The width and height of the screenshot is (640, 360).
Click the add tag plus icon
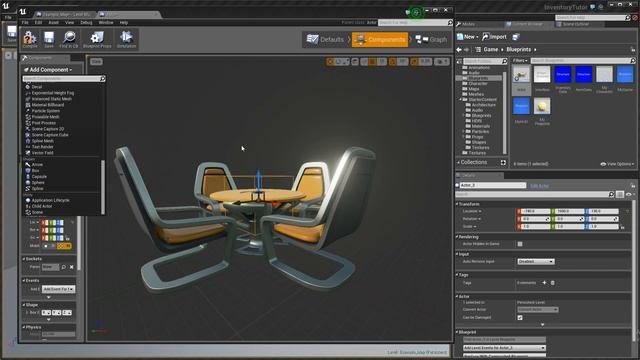[x=544, y=282]
